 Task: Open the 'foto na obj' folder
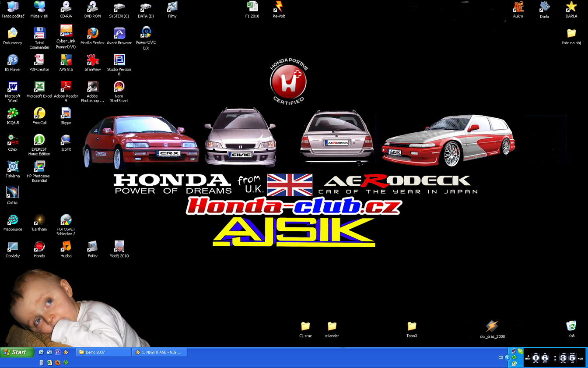pyautogui.click(x=571, y=33)
